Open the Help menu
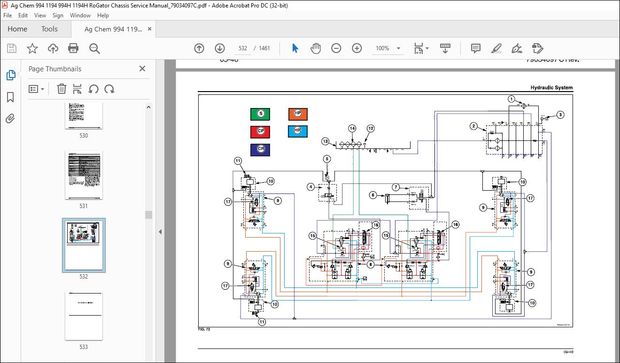Screen dimensions: 620x363 tap(103, 15)
